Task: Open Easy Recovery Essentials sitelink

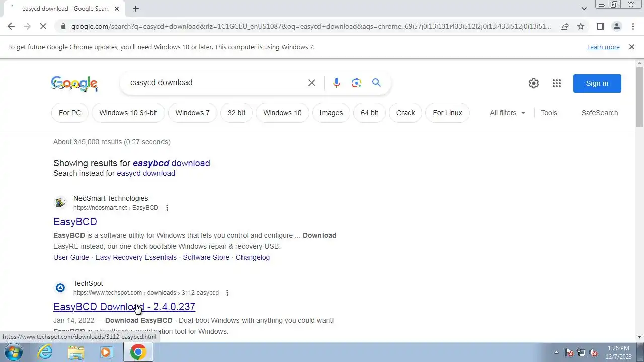Action: tap(136, 257)
